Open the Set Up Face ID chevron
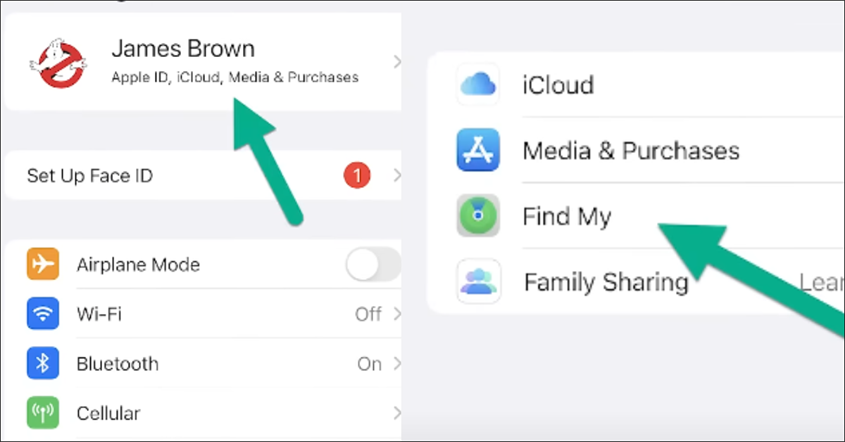 click(397, 175)
